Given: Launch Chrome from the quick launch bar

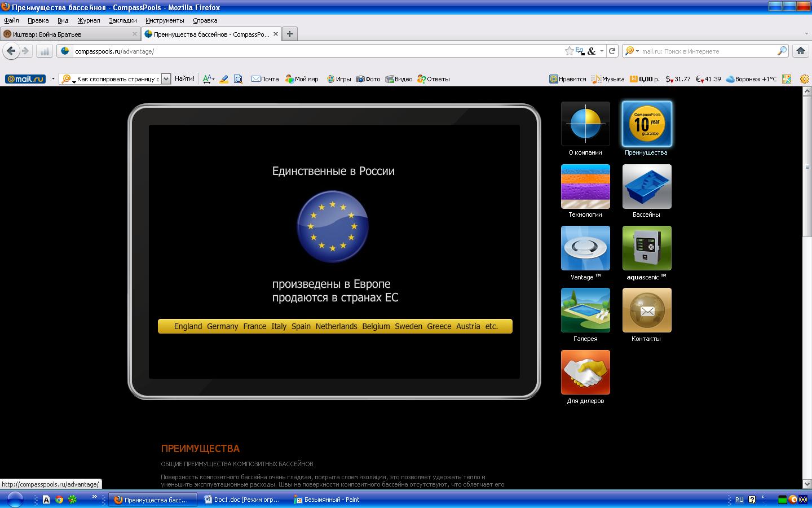Looking at the screenshot, I should [59, 500].
